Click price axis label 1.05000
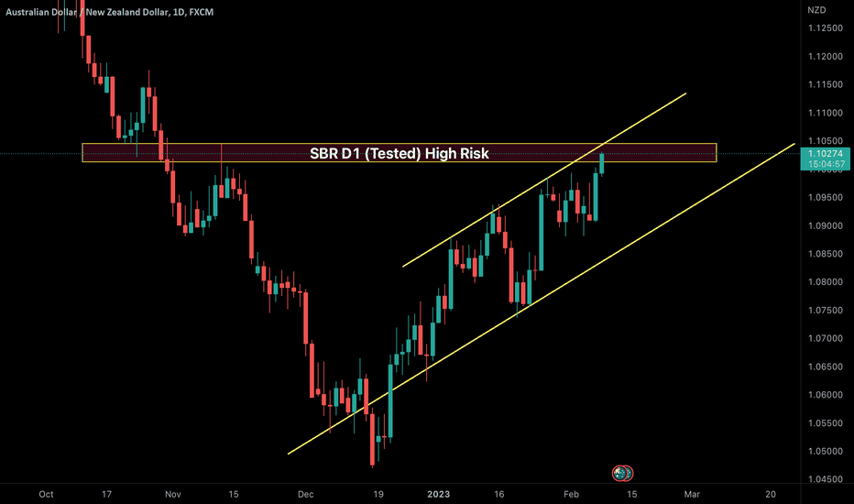Viewport: 854px width, 504px height. pos(825,451)
